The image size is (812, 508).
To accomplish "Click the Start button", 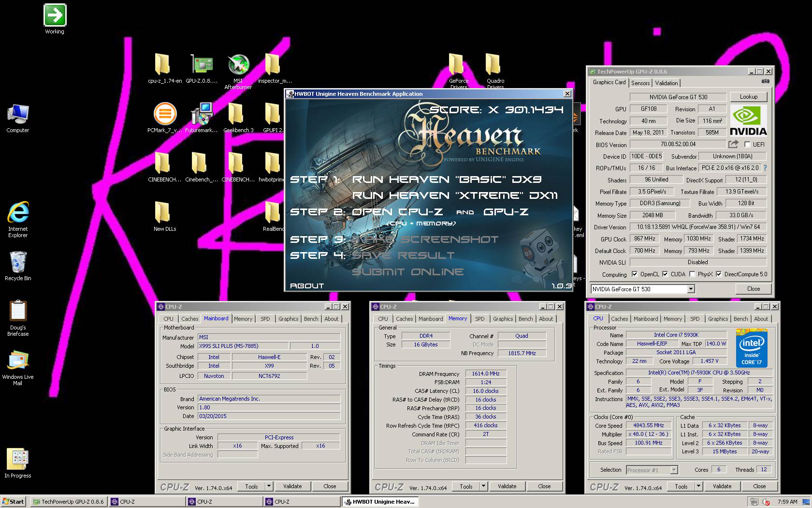I will pyautogui.click(x=14, y=502).
